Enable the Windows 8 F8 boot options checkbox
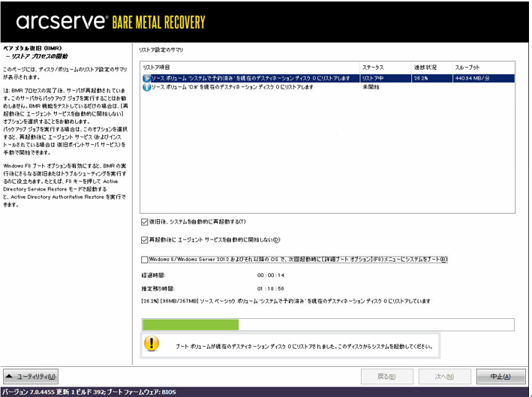The image size is (532, 397). (x=145, y=260)
